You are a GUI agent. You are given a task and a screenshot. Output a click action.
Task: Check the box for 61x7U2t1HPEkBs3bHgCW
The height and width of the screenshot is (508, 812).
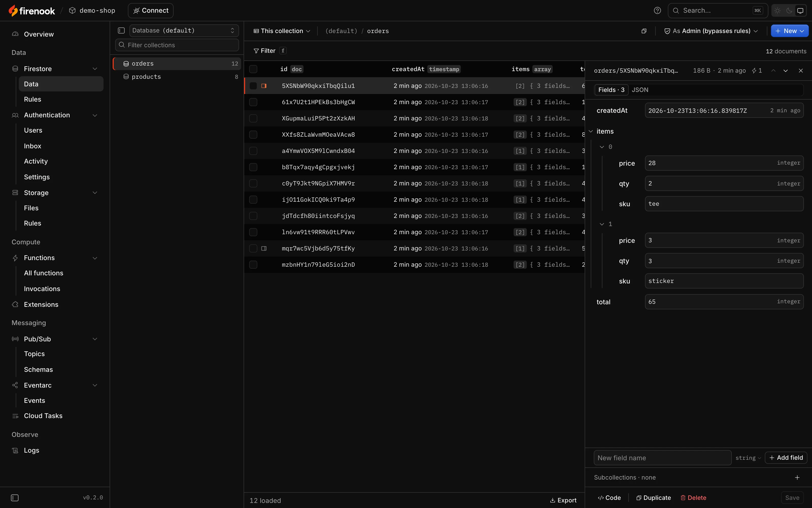pos(253,102)
